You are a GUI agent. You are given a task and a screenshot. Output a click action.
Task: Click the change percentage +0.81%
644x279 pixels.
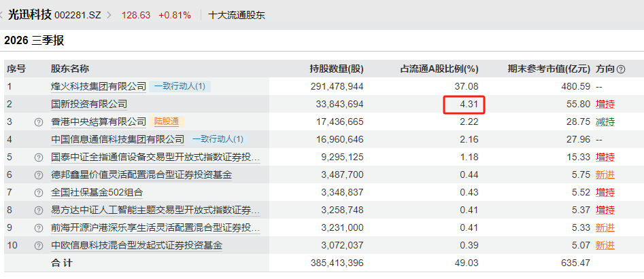(175, 16)
